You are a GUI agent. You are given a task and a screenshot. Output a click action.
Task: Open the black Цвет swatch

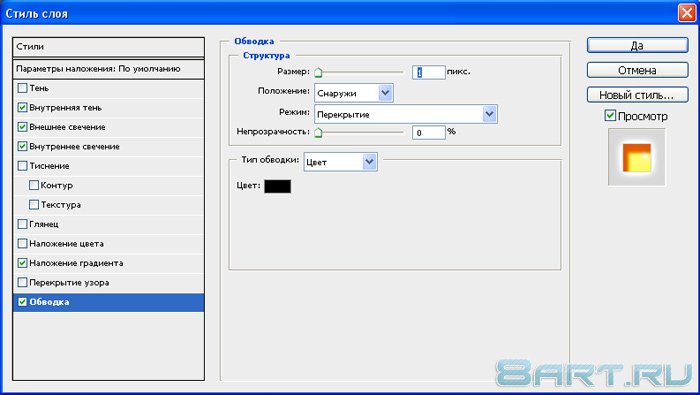pyautogui.click(x=278, y=186)
